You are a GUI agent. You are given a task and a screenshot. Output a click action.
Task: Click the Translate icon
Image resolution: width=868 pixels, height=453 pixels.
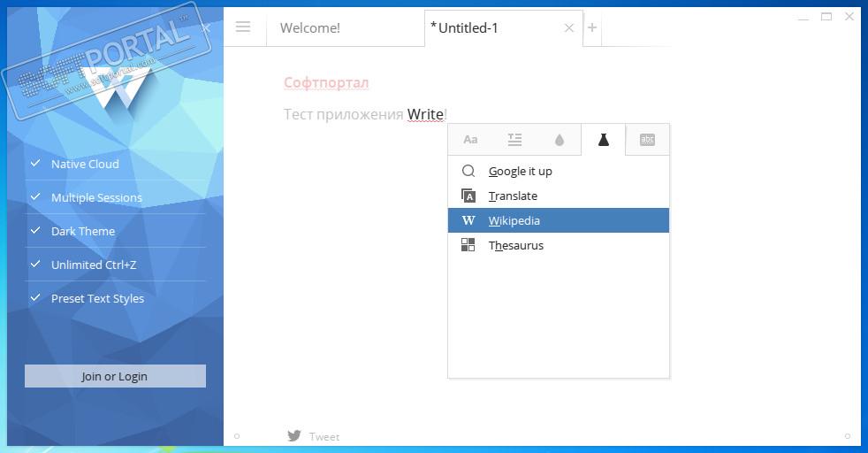coord(468,196)
